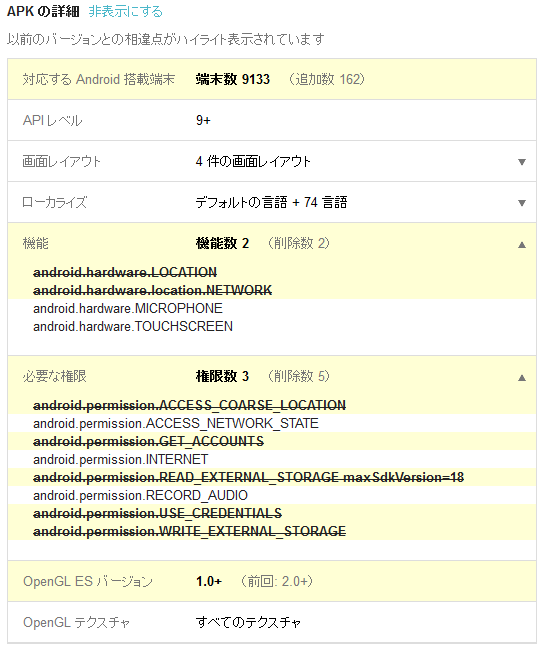Select removed READ_EXTERNAL_STORAGE permission
This screenshot has width=545, height=647.
pos(248,477)
